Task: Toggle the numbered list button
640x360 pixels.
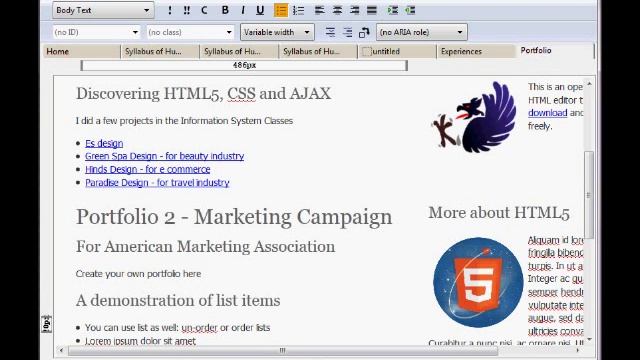Action: click(299, 10)
